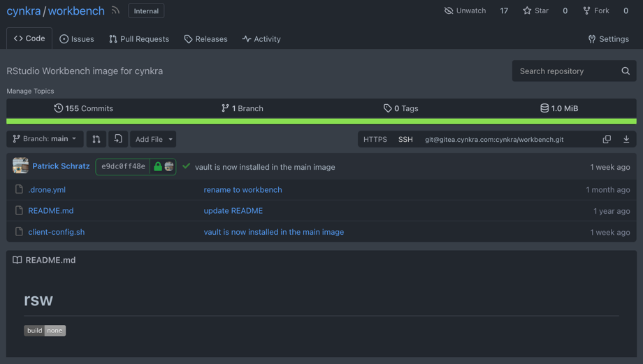The image size is (643, 364).
Task: Toggle Unwatch for this repository
Action: tap(465, 11)
